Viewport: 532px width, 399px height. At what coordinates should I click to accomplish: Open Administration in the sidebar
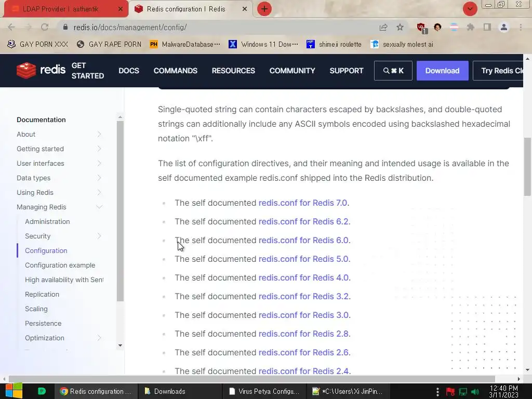coord(47,221)
